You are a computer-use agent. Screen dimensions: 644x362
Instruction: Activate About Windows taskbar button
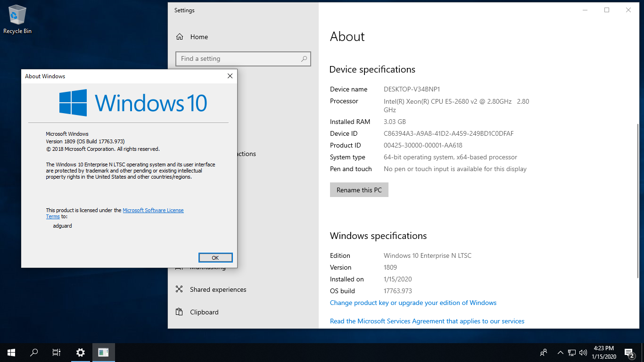(x=103, y=353)
